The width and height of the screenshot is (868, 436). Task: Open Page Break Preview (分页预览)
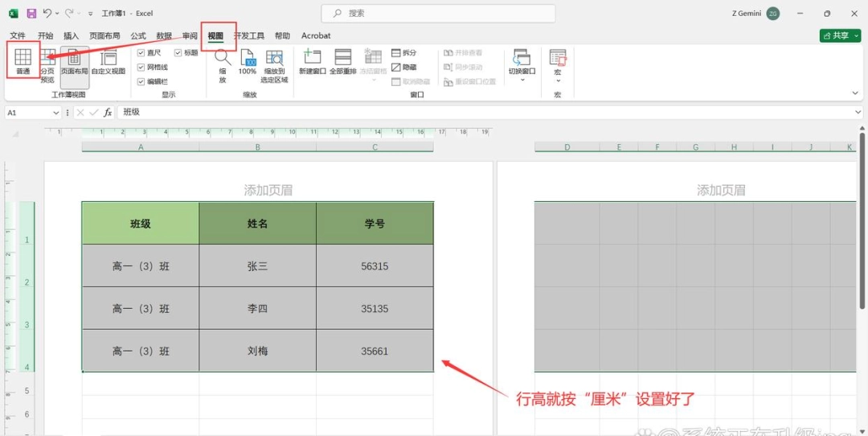click(x=47, y=65)
